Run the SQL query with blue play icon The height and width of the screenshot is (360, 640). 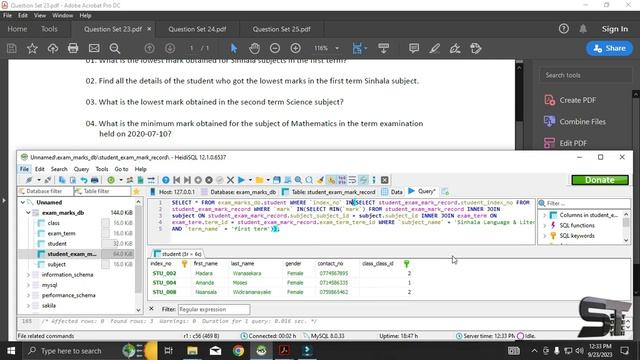pos(241,180)
